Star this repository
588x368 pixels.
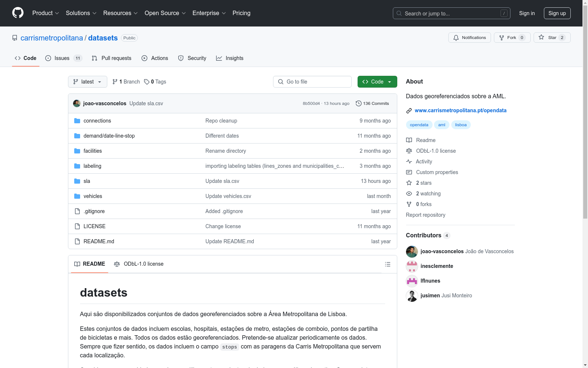coord(552,38)
